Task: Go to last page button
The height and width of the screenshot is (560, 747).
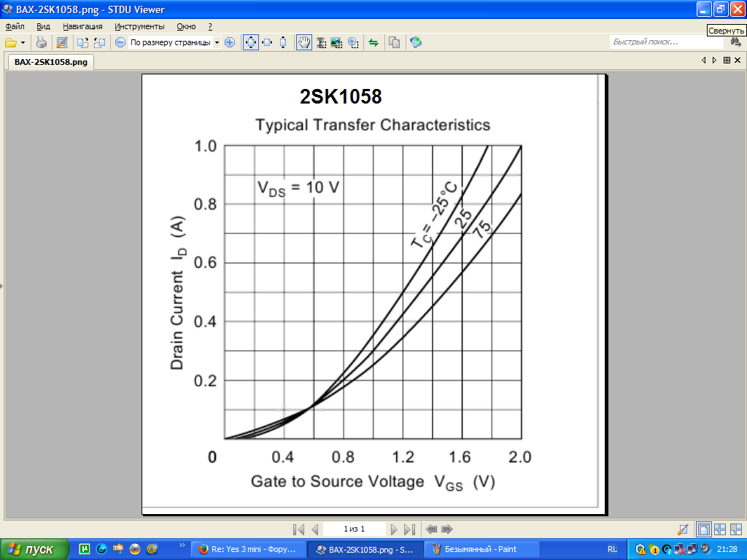Action: 409,529
